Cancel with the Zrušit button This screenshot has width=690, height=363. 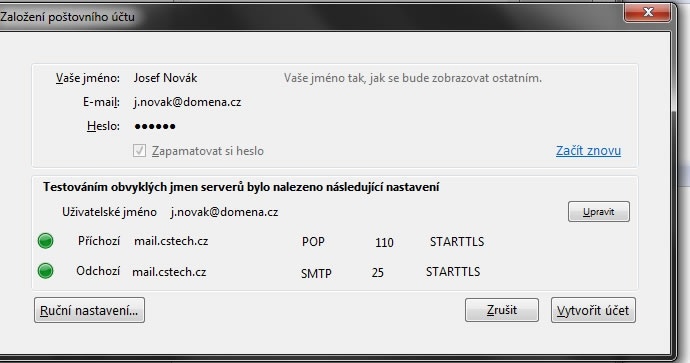coord(502,310)
